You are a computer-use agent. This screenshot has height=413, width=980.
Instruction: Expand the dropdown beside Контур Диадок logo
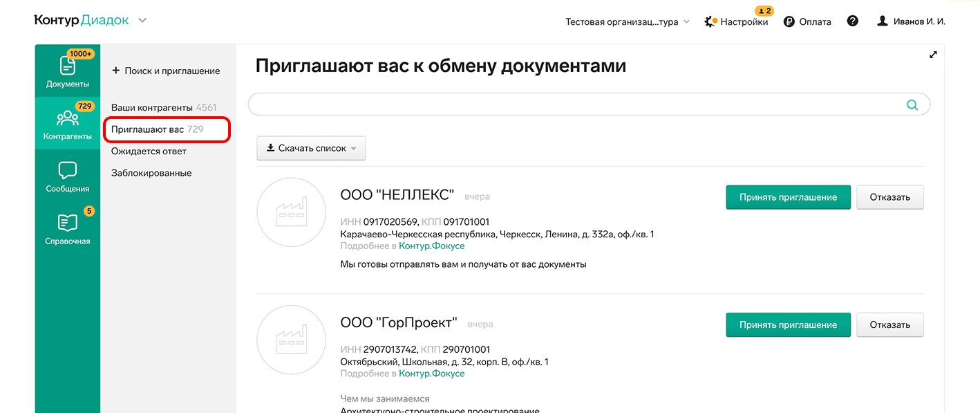(142, 21)
